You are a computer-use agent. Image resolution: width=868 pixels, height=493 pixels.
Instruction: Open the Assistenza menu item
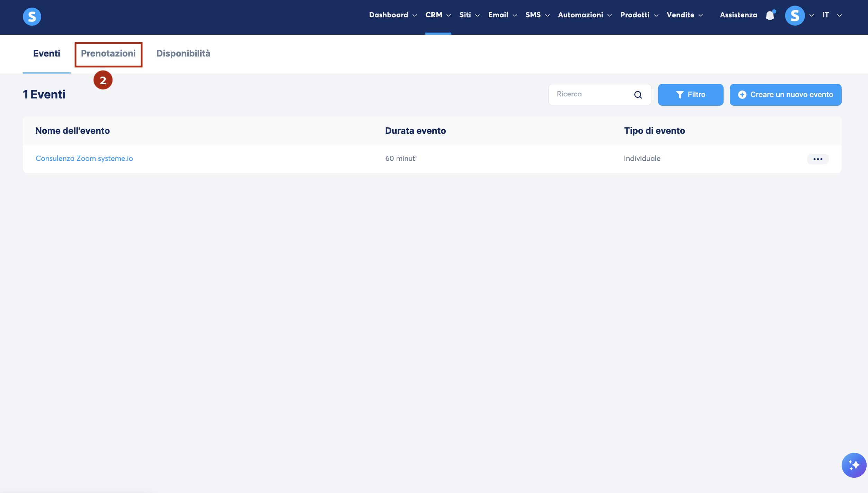pos(738,15)
